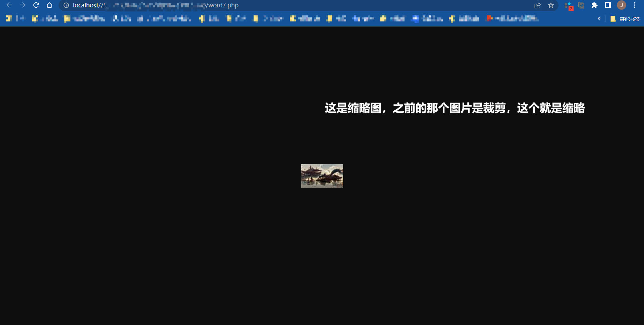Toggle the browser side panel

[x=608, y=5]
